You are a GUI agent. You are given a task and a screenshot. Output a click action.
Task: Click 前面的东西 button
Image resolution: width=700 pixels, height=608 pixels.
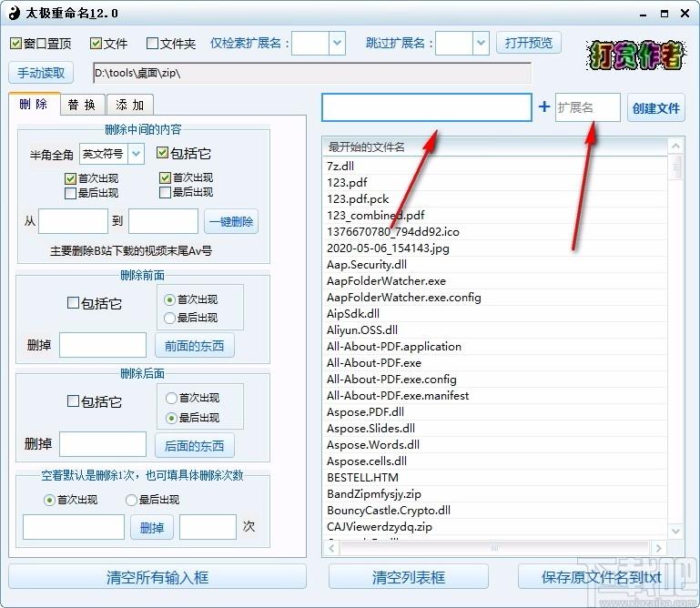[x=195, y=346]
